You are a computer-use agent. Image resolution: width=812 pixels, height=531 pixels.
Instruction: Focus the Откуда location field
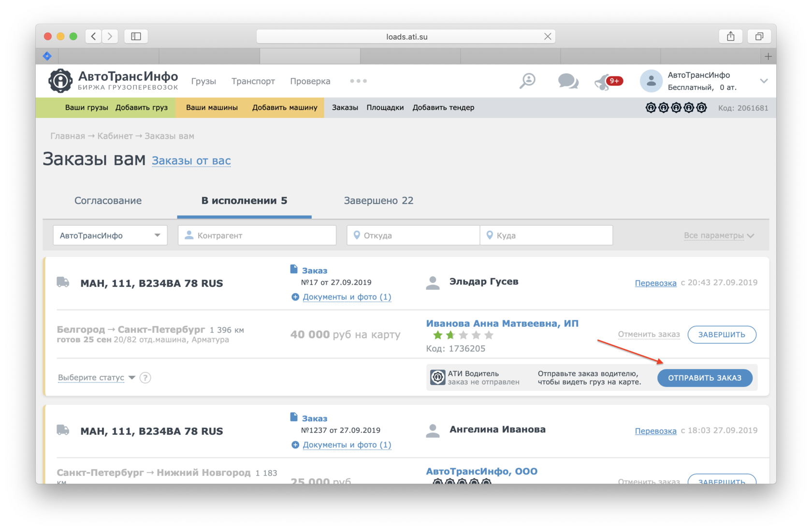(x=413, y=236)
